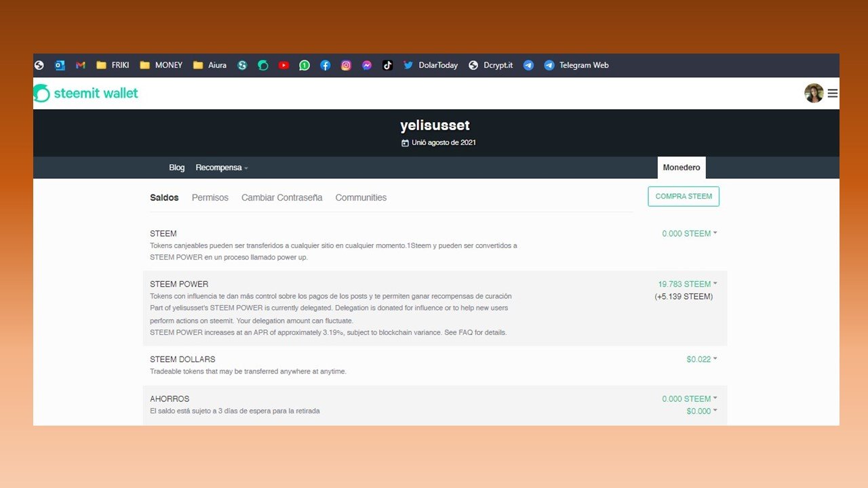The image size is (868, 488).
Task: Open the Outlook bookmark icon
Action: point(60,65)
